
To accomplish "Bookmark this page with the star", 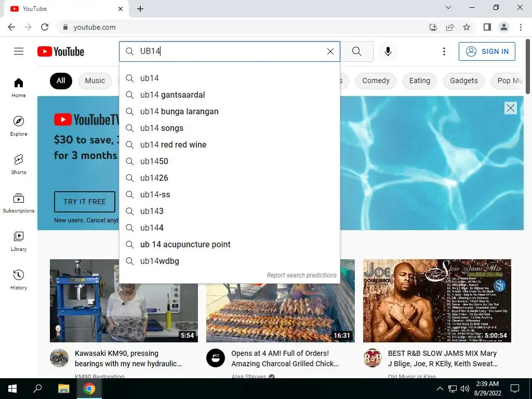I will [467, 27].
